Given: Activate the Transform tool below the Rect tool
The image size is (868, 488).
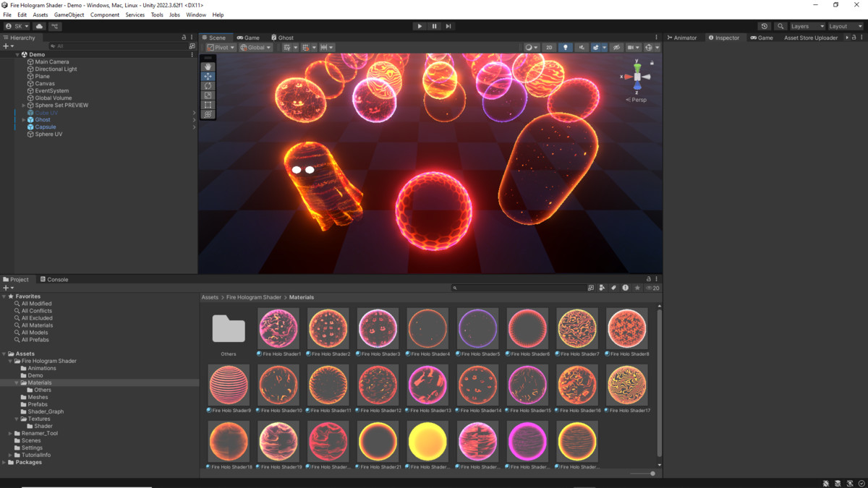Looking at the screenshot, I should (x=208, y=114).
